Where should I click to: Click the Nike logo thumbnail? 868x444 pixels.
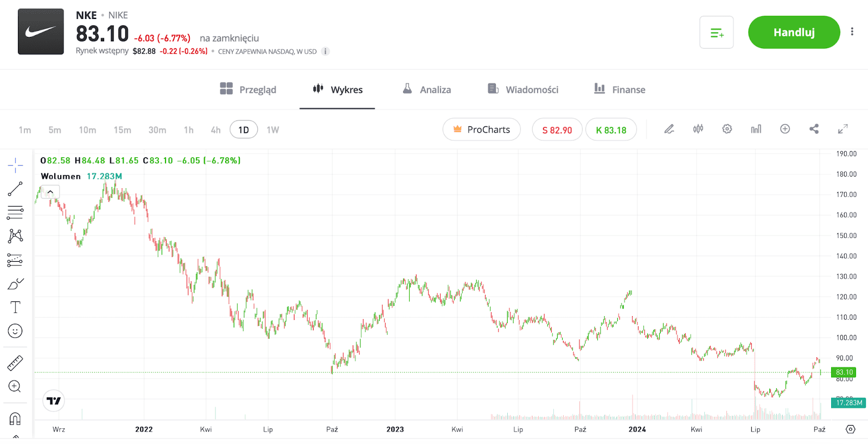coord(41,31)
